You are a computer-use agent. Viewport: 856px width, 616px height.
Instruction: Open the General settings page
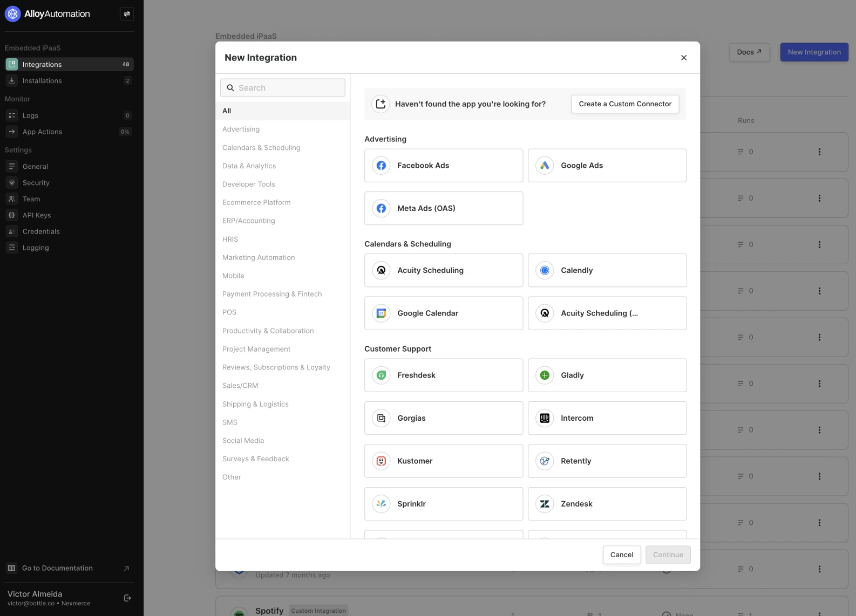coord(69,167)
